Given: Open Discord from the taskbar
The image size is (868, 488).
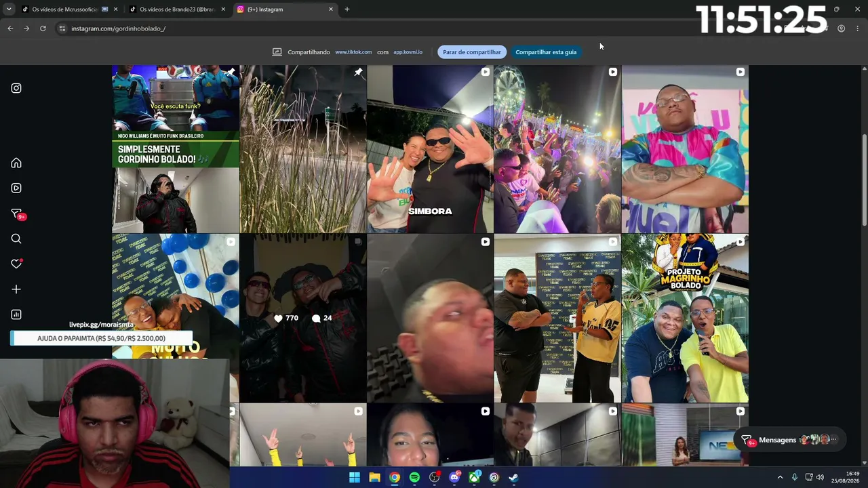Looking at the screenshot, I should (454, 477).
